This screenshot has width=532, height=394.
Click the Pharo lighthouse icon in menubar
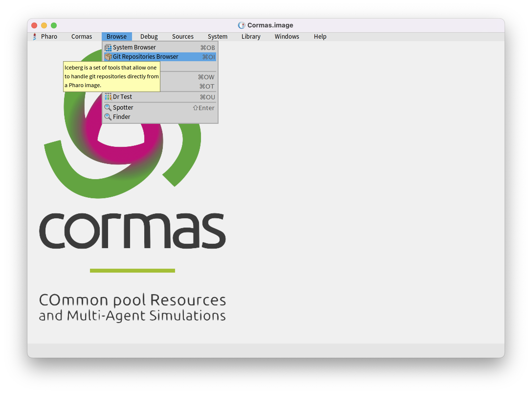35,37
